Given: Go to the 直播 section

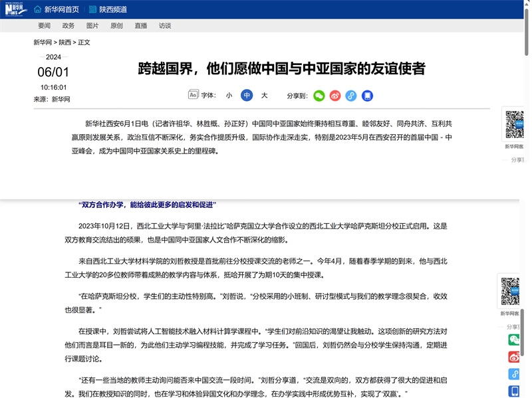Looking at the screenshot, I should tap(140, 26).
